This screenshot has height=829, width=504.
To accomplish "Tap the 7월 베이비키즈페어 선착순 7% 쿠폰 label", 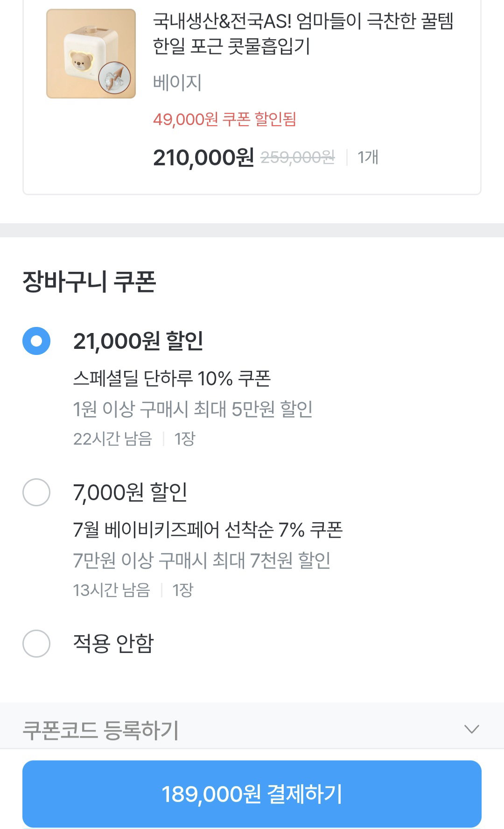I will 208,530.
